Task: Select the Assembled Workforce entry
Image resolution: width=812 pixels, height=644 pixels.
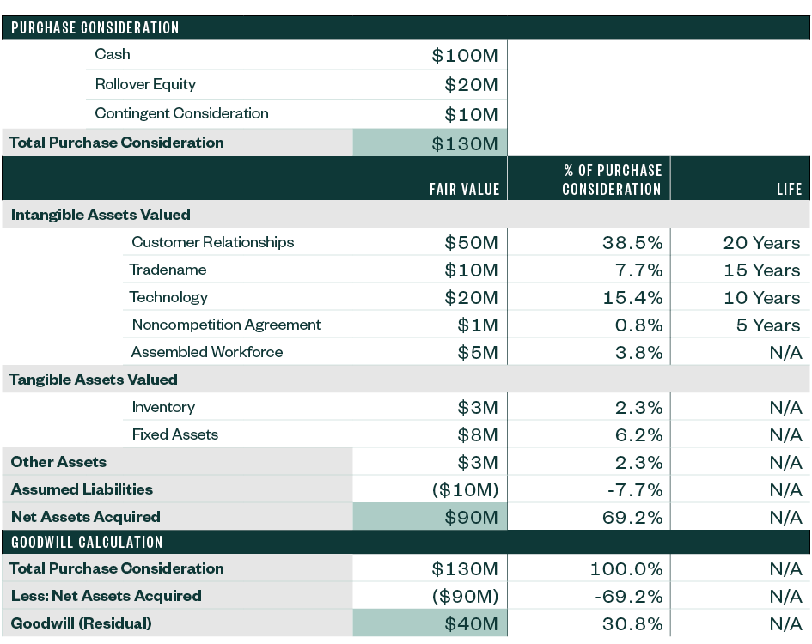Action: pos(204,352)
